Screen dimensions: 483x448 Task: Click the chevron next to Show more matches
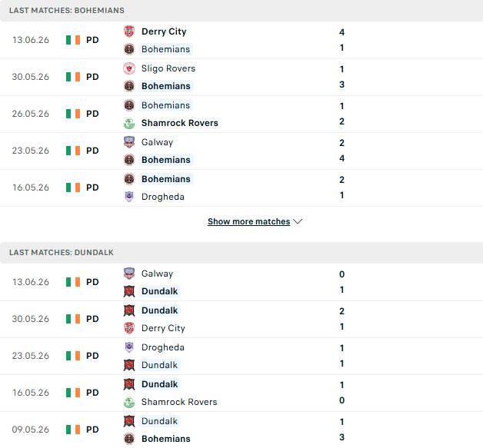pyautogui.click(x=298, y=221)
